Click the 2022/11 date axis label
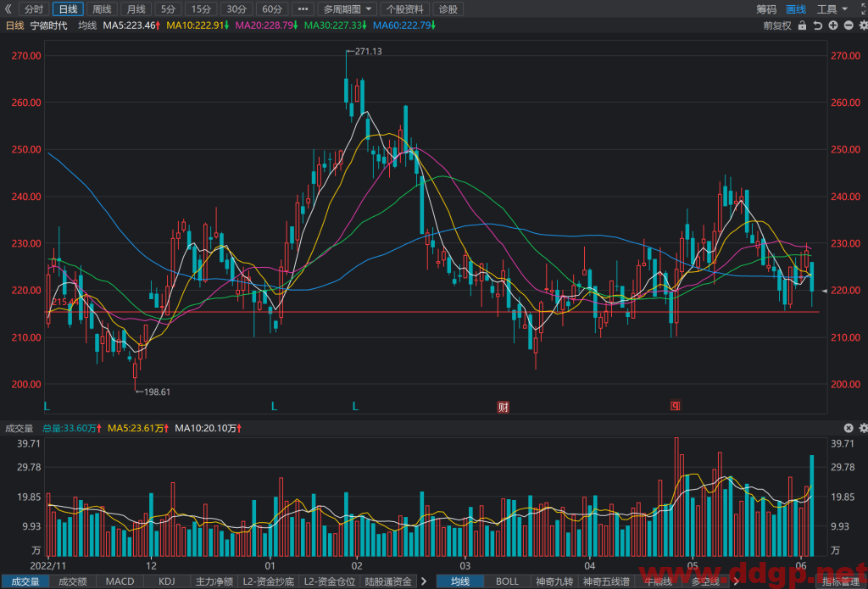868x589 pixels. tap(47, 566)
